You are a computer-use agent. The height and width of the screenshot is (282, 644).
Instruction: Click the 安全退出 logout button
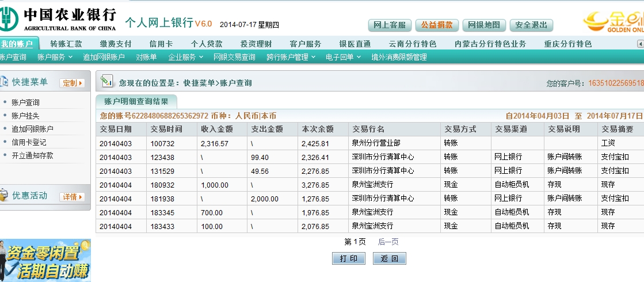point(531,25)
